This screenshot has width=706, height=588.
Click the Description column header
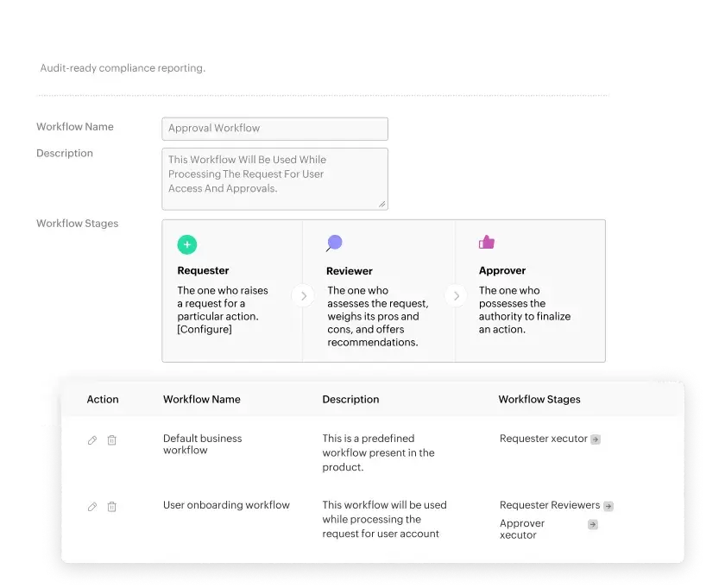pos(350,399)
